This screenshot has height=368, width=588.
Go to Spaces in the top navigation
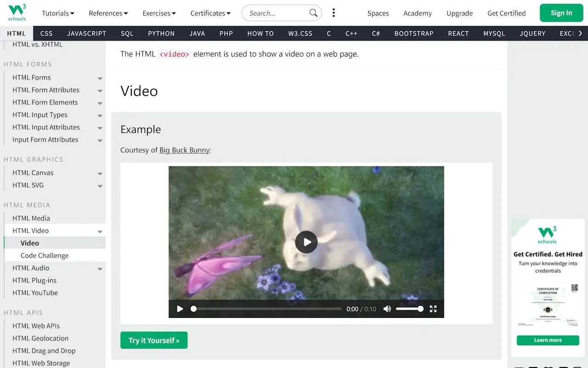tap(378, 13)
